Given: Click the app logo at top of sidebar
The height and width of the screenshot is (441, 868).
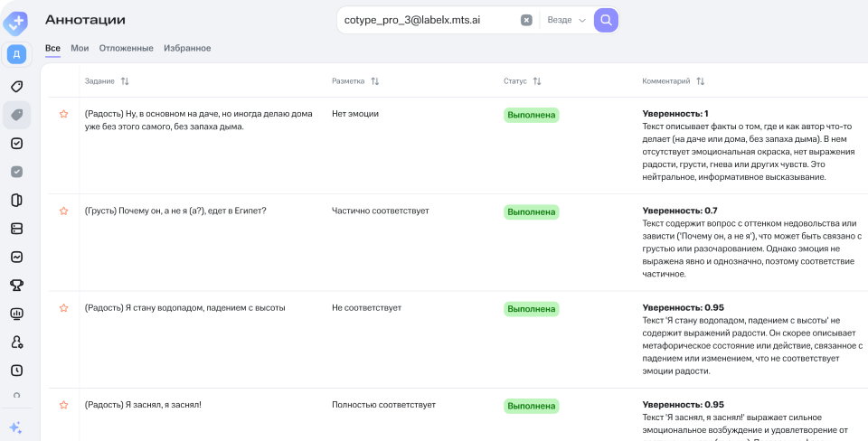Looking at the screenshot, I should coord(15,22).
